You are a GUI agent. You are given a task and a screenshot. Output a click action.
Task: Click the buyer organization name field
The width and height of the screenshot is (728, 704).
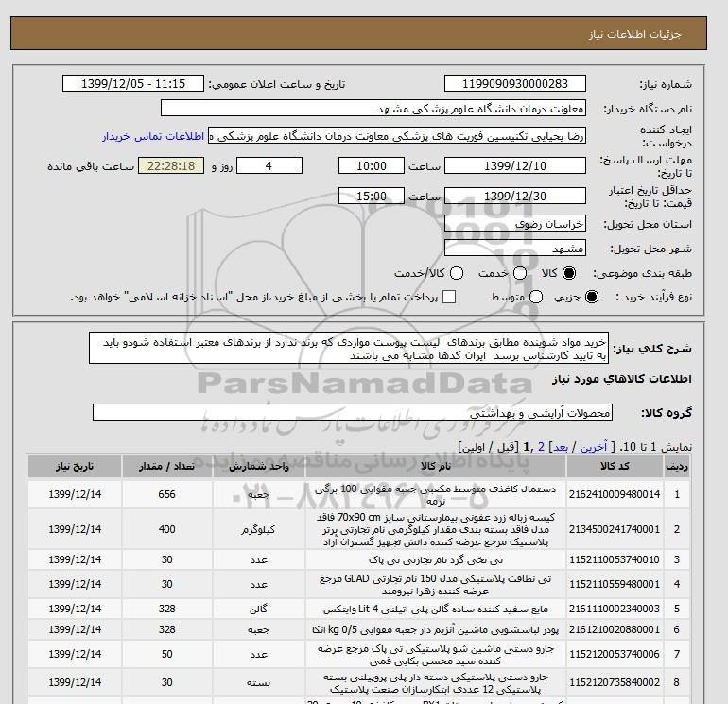(x=373, y=108)
